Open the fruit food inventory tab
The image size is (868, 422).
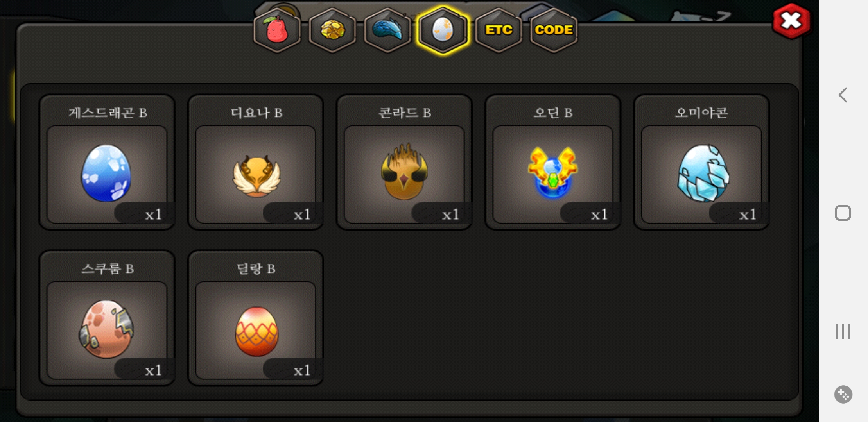point(277,30)
